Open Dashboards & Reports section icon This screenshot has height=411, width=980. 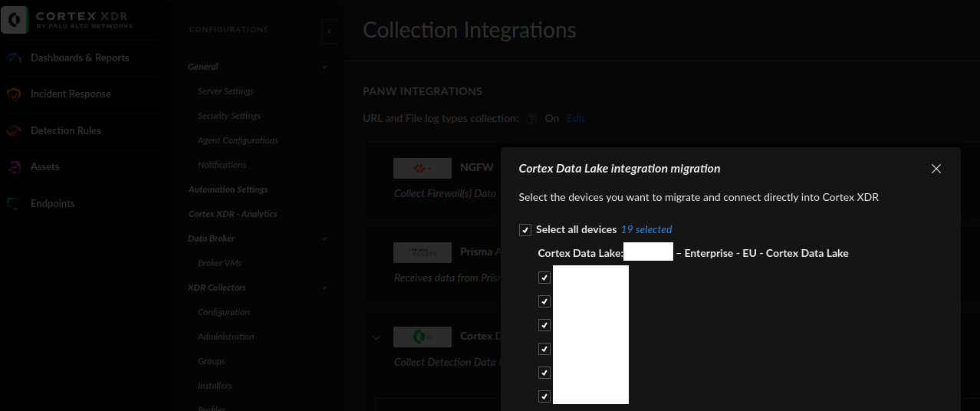pos(14,58)
